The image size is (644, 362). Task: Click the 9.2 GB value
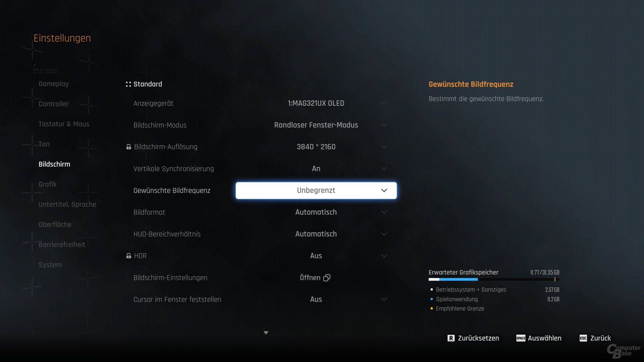point(553,299)
